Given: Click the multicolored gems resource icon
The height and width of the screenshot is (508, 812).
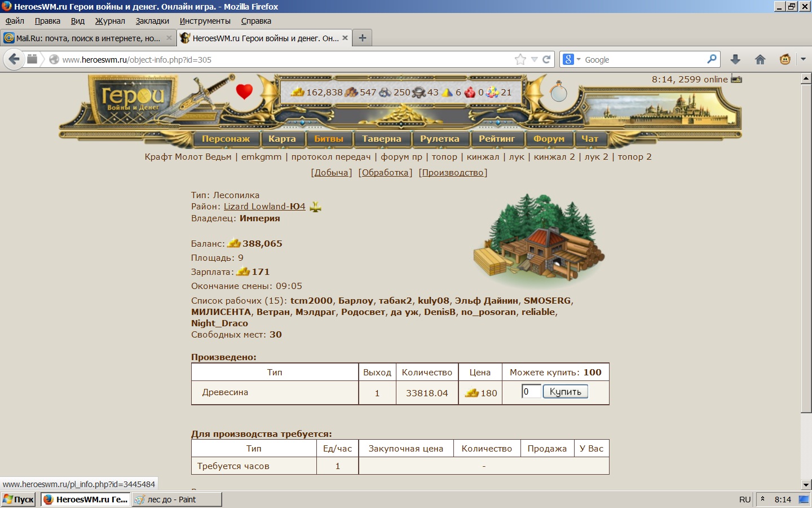Looking at the screenshot, I should coord(493,92).
